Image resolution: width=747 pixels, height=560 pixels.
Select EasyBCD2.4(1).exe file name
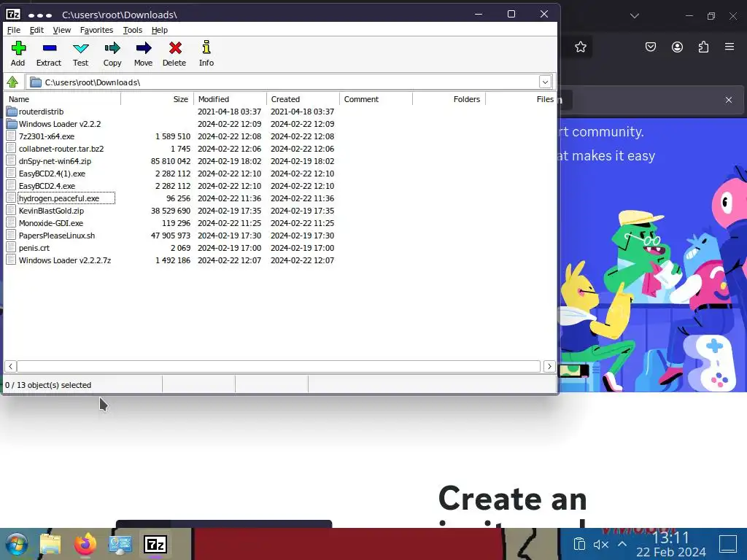(52, 174)
